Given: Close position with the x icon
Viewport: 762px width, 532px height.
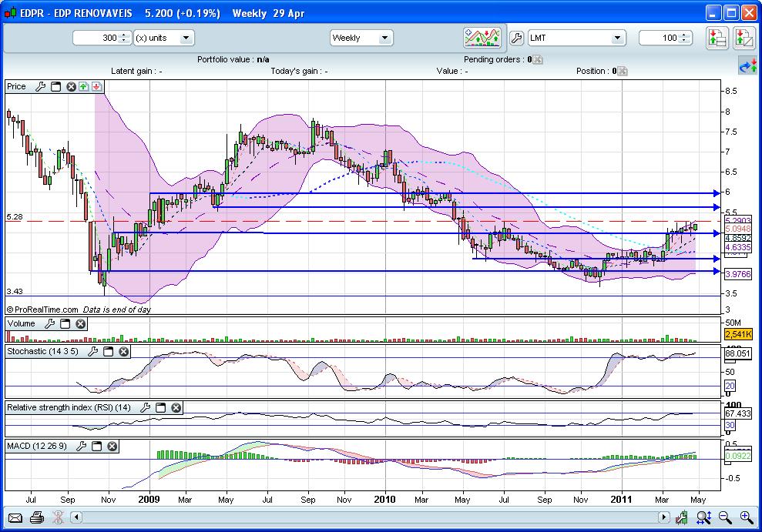Looking at the screenshot, I should (622, 72).
